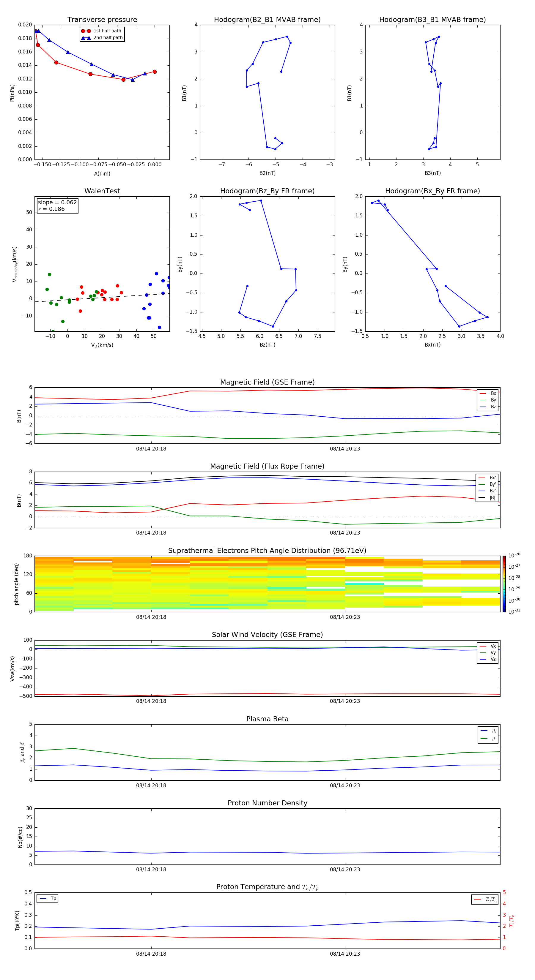Select Bz' legend entry in Flux Rope panel
535x980 pixels.
[x=487, y=491]
